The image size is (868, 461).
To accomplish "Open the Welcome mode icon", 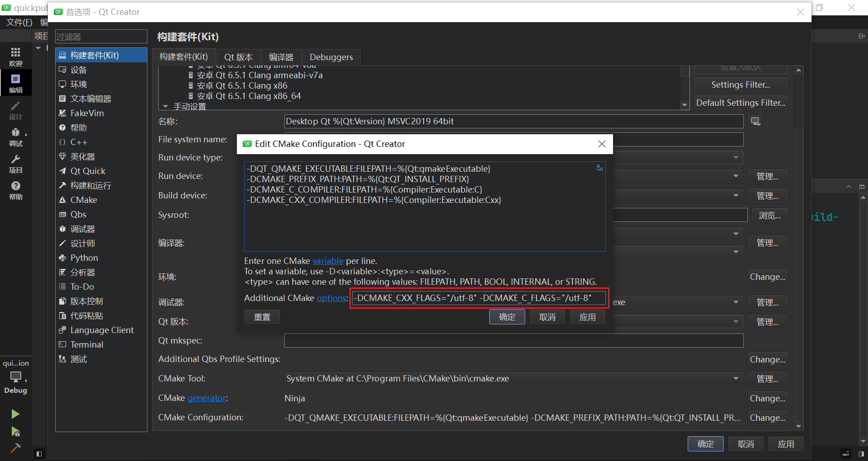I will point(15,56).
